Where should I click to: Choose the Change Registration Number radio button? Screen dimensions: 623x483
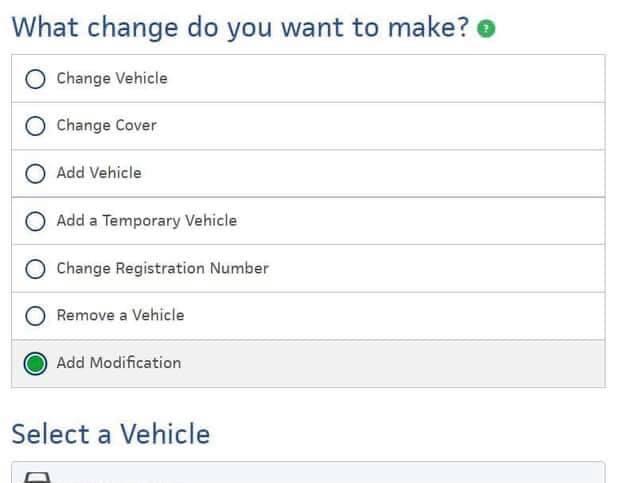coord(35,268)
